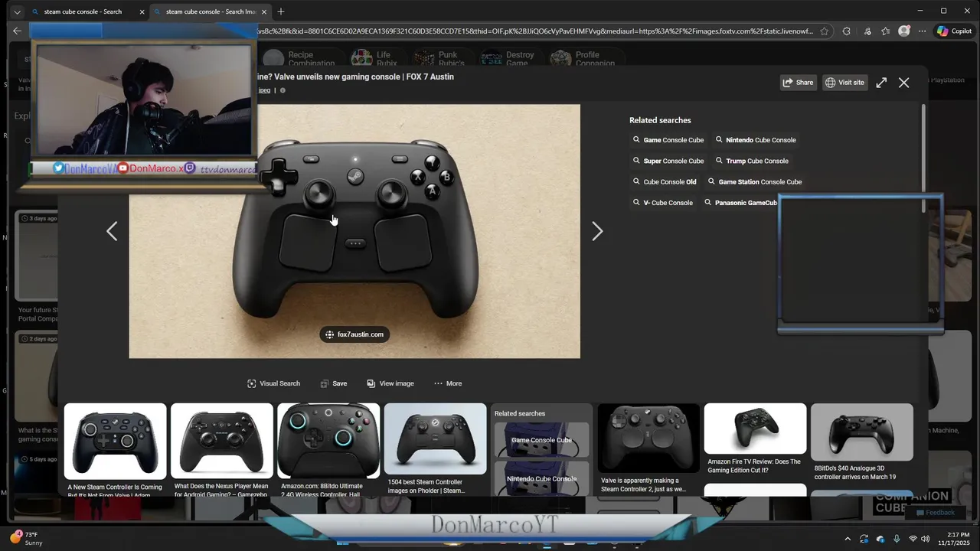The height and width of the screenshot is (551, 980).
Task: Open the Favorites list icon
Action: [885, 31]
